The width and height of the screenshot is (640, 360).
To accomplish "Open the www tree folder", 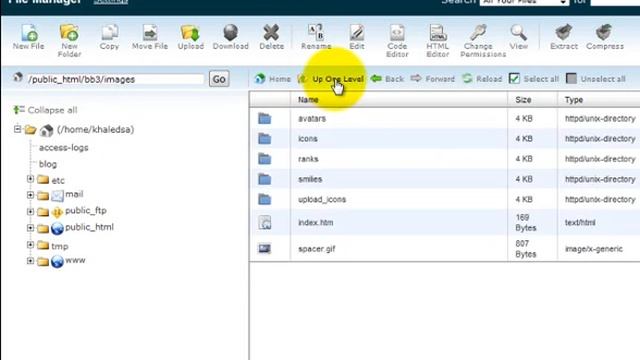I will tap(75, 260).
